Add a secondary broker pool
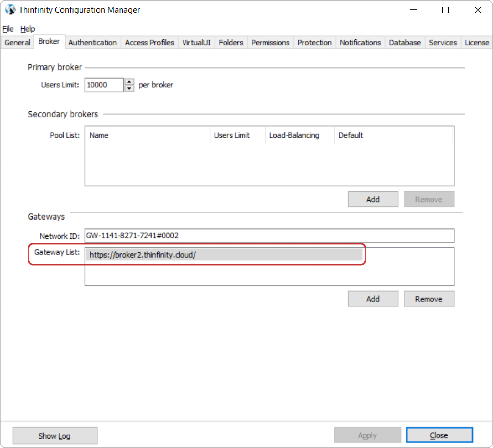 373,199
